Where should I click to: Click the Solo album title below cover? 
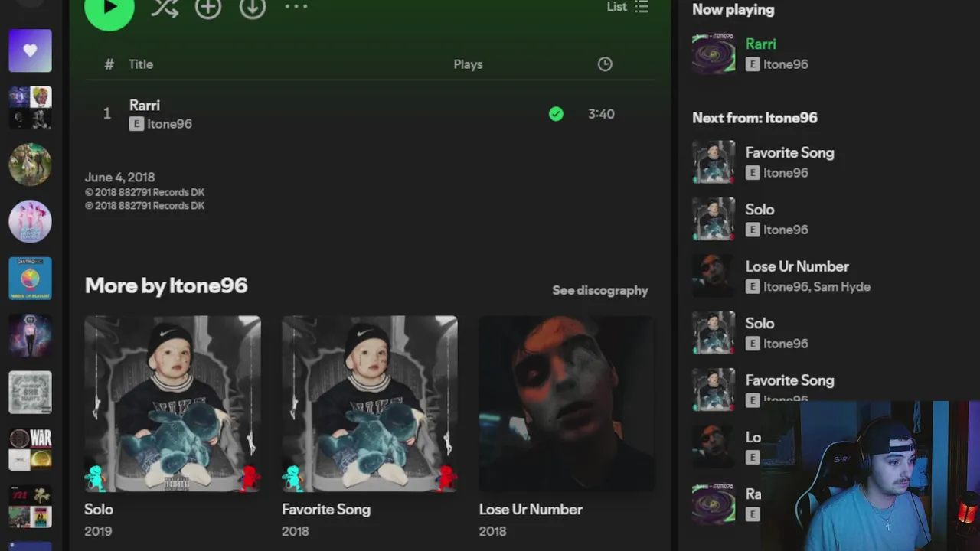coord(99,509)
